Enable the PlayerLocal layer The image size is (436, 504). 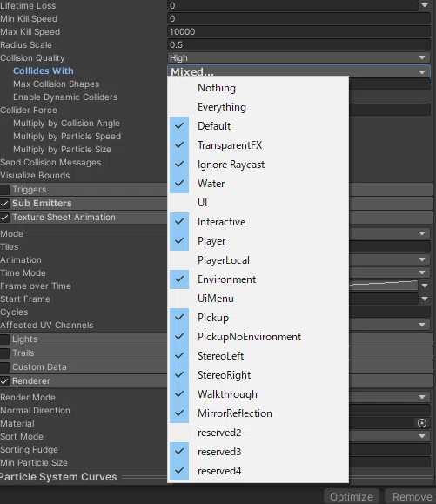(x=258, y=260)
